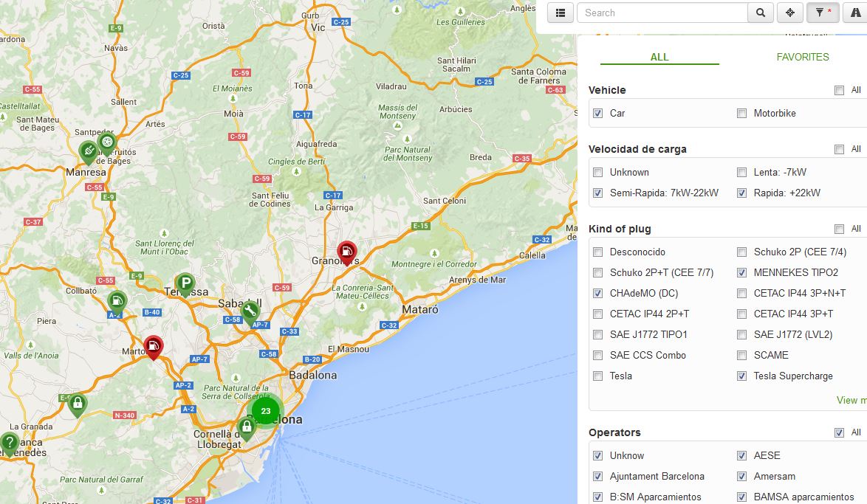Center map on my location
This screenshot has height=504, width=867.
point(790,13)
